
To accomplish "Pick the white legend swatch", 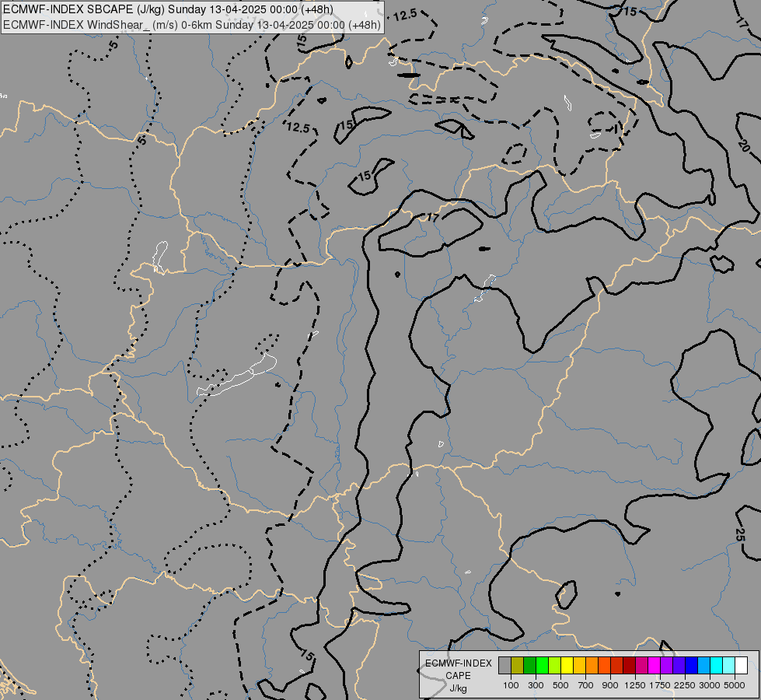I will (741, 666).
